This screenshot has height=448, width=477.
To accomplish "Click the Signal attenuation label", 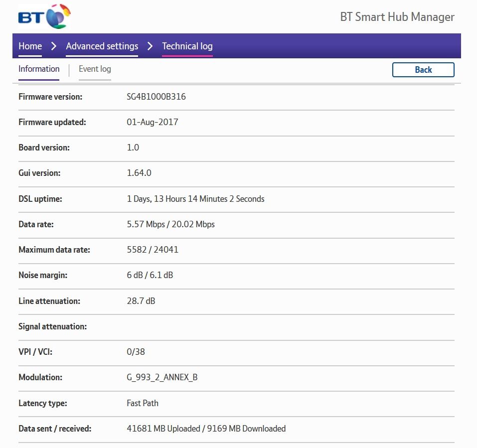I will point(53,326).
